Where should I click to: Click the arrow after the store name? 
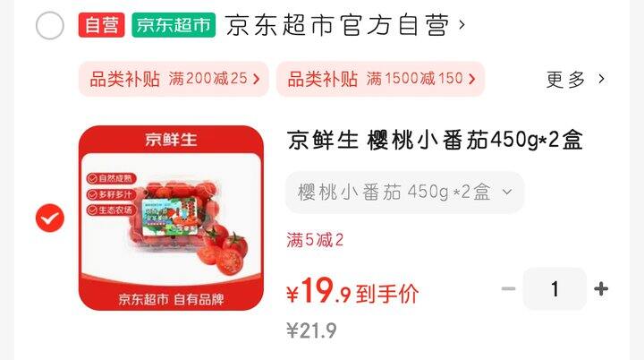[462, 25]
